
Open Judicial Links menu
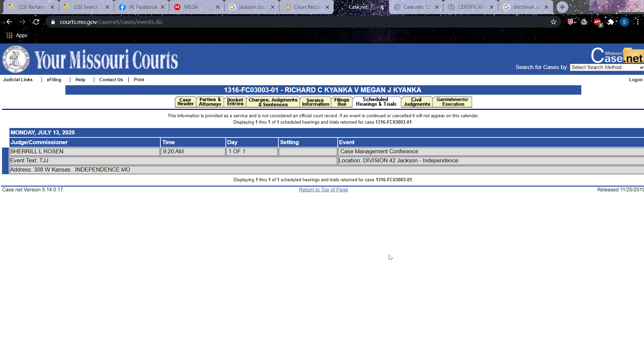pyautogui.click(x=18, y=80)
